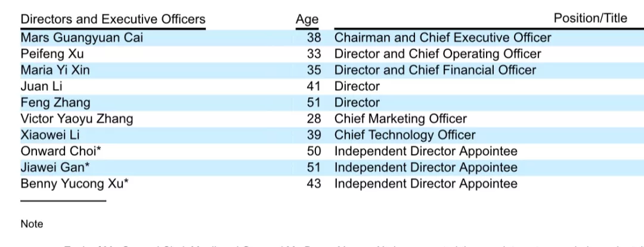Click the Position/Title column header
The width and height of the screenshot is (644, 247).
[590, 18]
